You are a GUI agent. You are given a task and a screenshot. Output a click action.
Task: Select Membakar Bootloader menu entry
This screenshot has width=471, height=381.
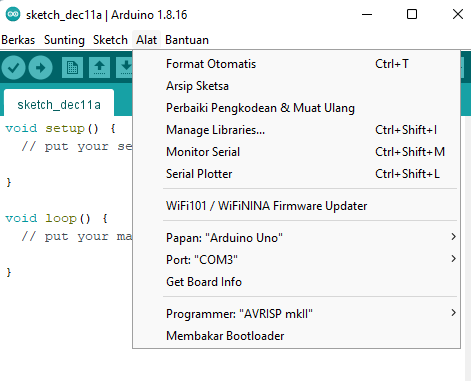[x=296, y=336]
